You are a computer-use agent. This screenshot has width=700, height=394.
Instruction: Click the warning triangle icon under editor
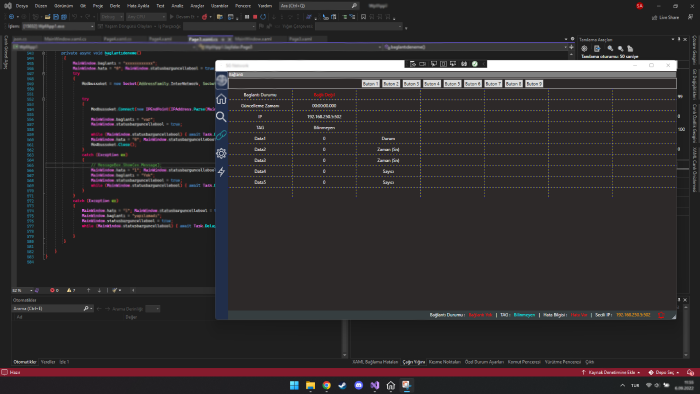[x=69, y=290]
